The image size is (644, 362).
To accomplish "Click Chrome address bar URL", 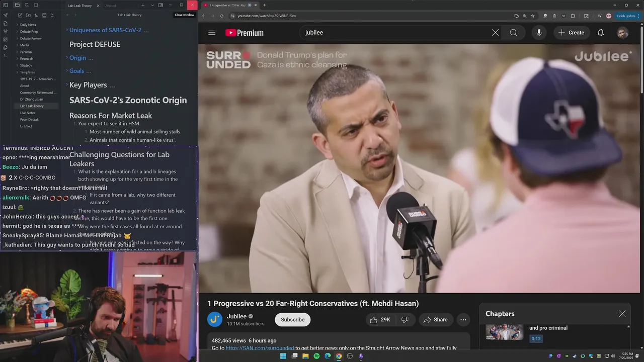I will (x=267, y=16).
